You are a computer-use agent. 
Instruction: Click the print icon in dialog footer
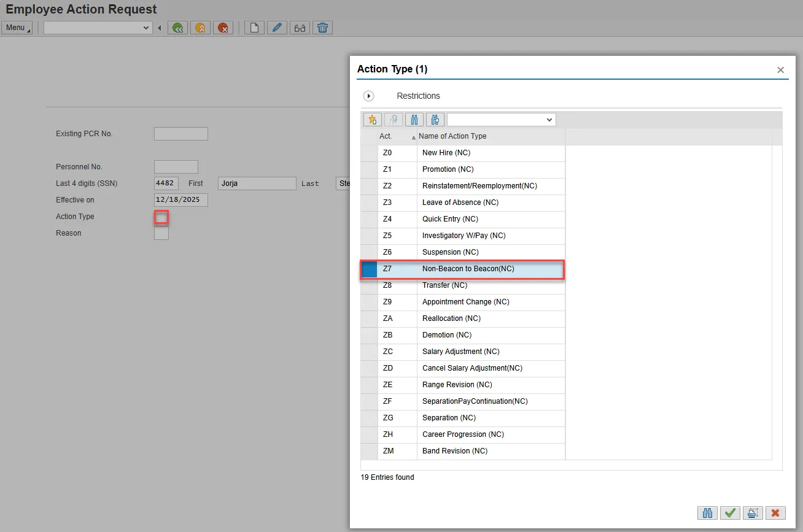pos(753,513)
